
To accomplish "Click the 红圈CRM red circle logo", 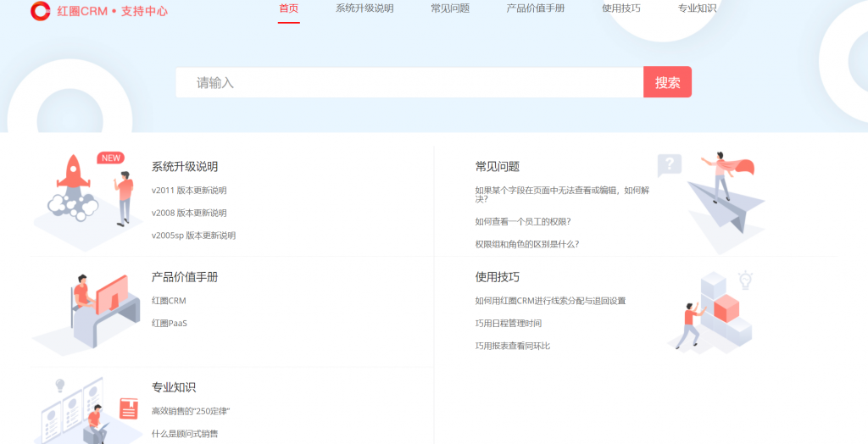I will point(40,11).
